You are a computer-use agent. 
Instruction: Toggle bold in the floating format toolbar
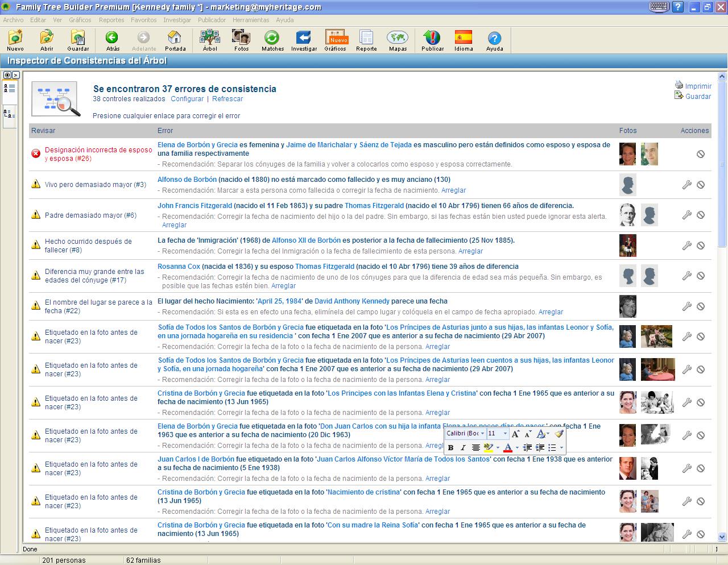[x=450, y=448]
